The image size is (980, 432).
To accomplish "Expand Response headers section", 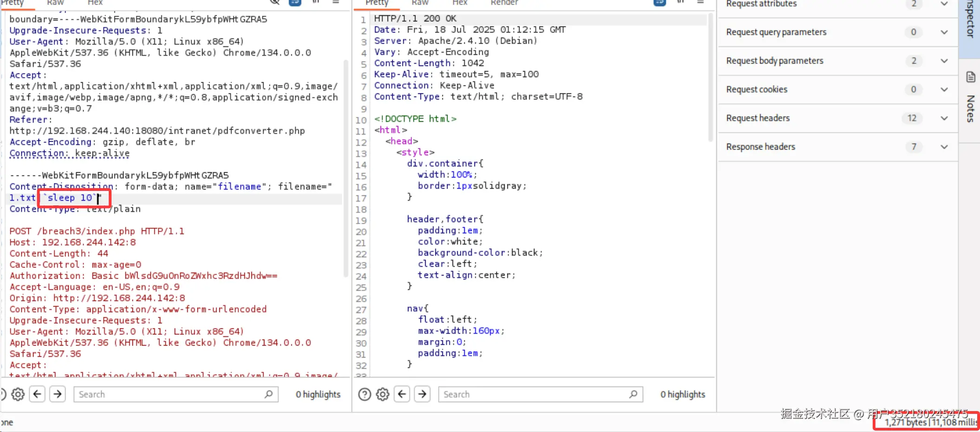I will click(x=944, y=147).
